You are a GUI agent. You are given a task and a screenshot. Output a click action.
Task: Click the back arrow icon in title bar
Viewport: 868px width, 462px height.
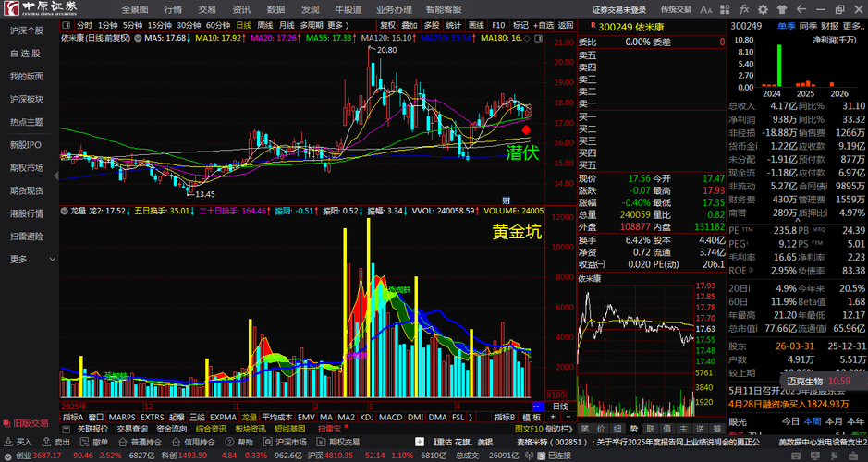pyautogui.click(x=801, y=9)
